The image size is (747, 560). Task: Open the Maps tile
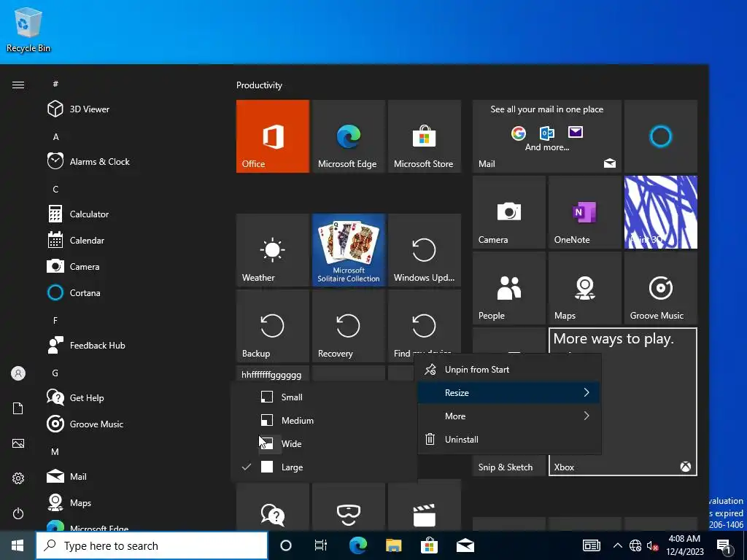(x=585, y=288)
